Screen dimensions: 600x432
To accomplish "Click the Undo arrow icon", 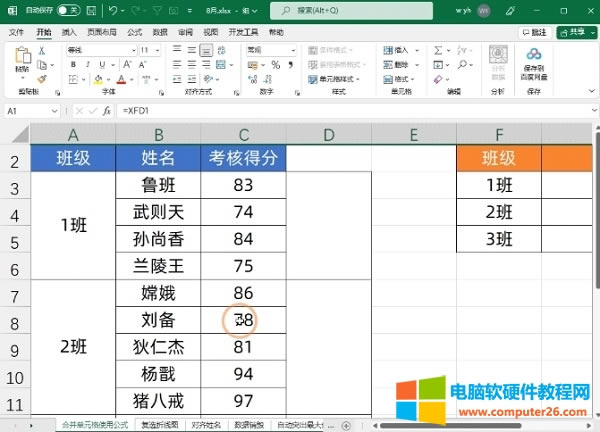I will click(114, 10).
